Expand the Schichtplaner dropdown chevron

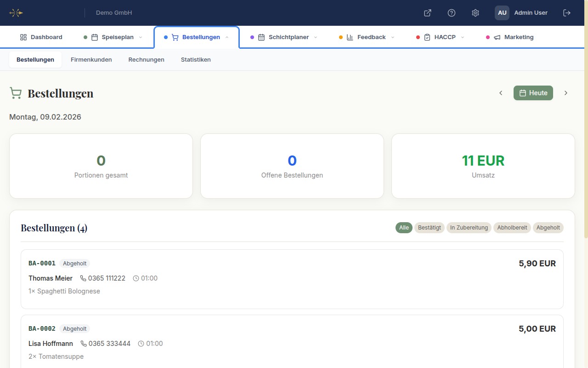coord(316,37)
